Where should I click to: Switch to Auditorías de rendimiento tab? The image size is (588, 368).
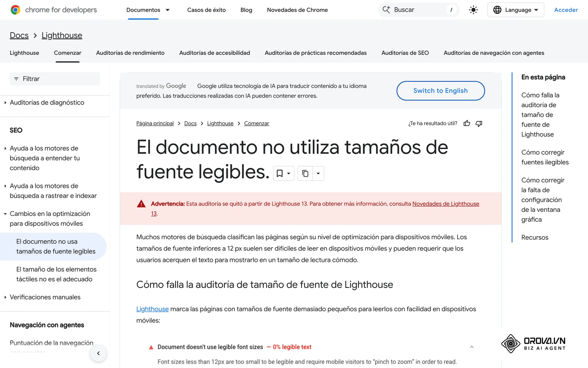click(130, 53)
